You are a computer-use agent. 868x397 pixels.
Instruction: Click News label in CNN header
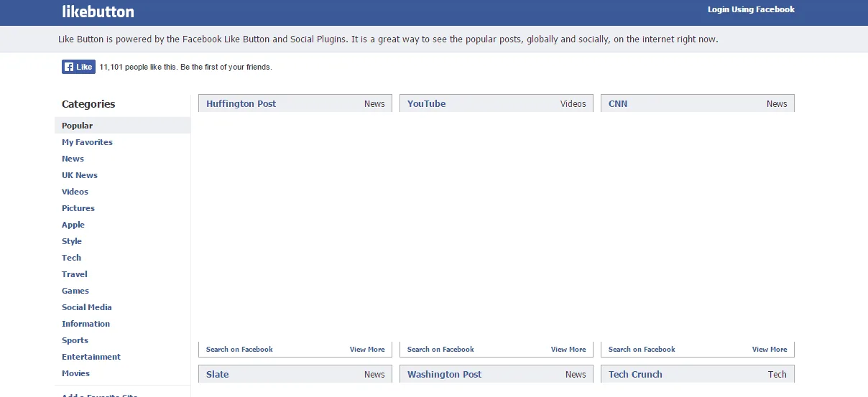(777, 103)
